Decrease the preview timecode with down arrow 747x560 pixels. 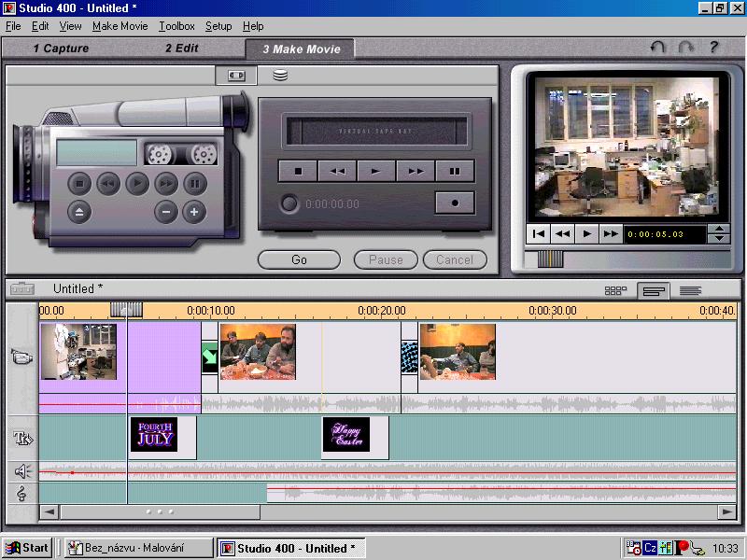tap(719, 239)
